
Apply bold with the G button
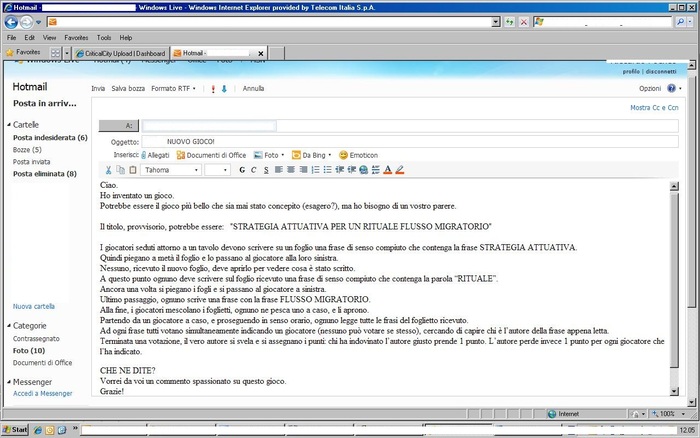[x=242, y=170]
